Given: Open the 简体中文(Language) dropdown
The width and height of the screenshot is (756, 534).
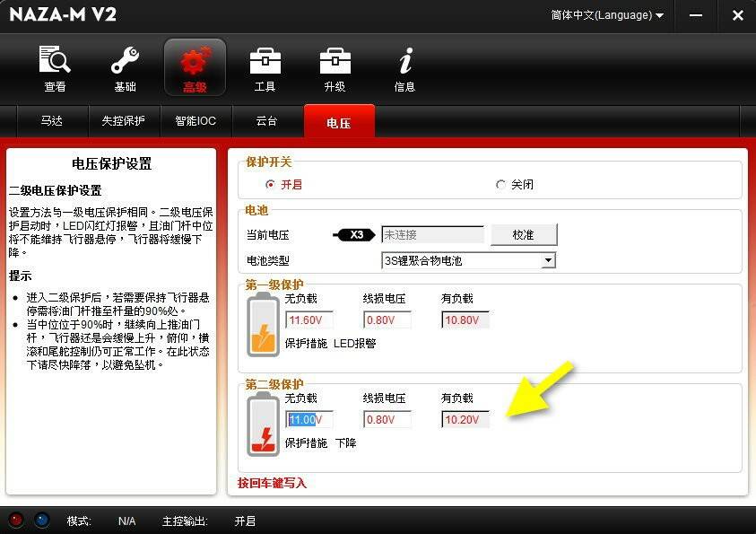Looking at the screenshot, I should (607, 15).
